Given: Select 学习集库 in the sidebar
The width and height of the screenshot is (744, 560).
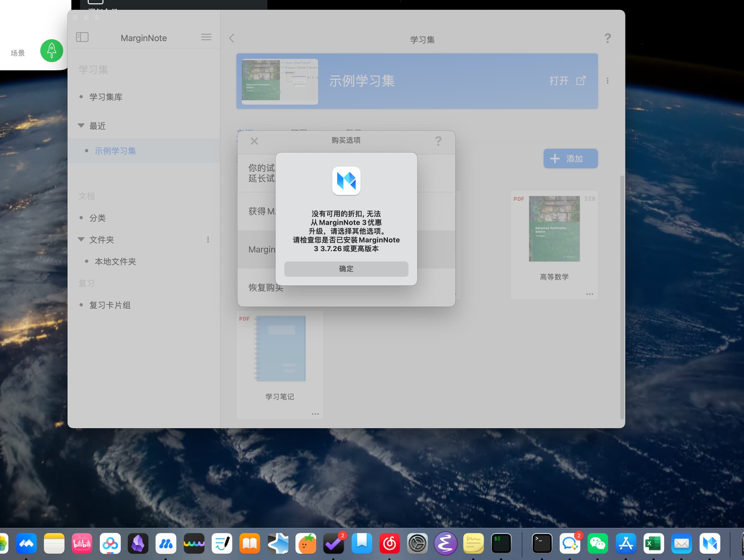Looking at the screenshot, I should pyautogui.click(x=106, y=97).
